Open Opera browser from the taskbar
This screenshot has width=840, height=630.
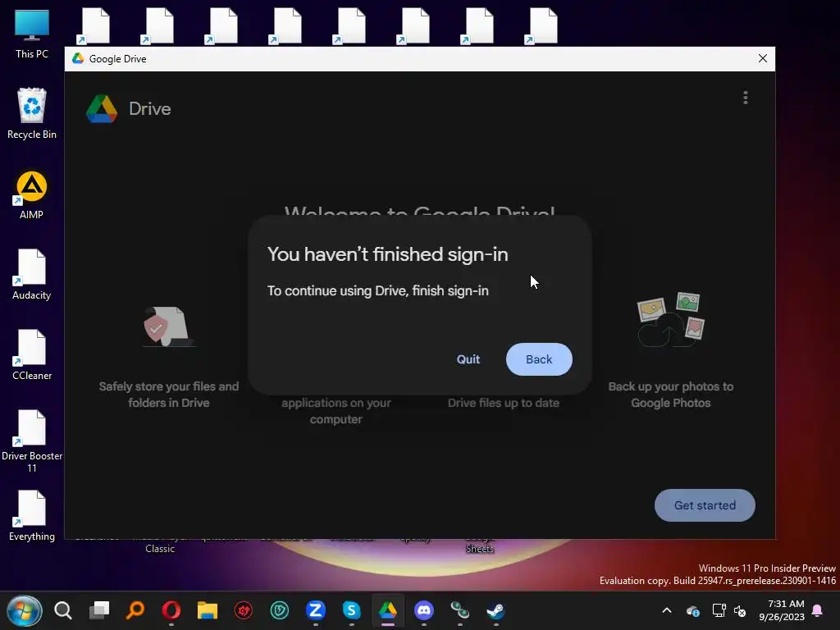[171, 610]
